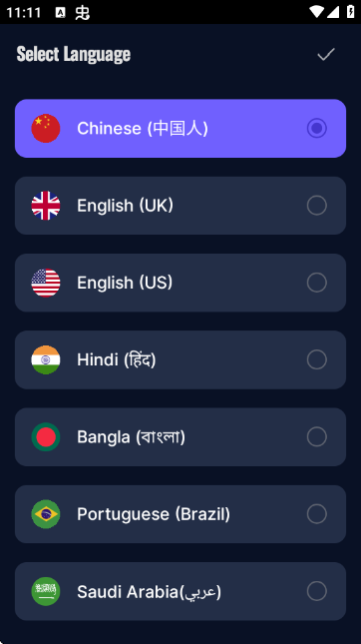Tap the selected Chinese radio button
The image size is (361, 644).
(x=317, y=128)
